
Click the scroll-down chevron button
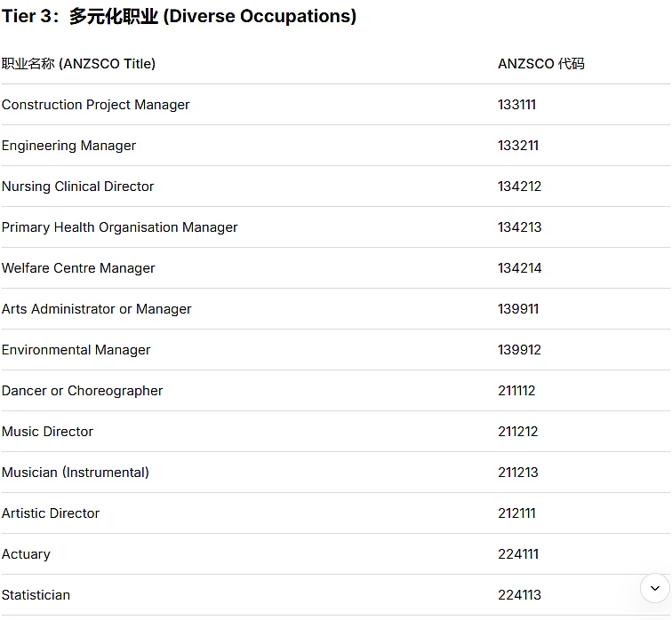(654, 588)
